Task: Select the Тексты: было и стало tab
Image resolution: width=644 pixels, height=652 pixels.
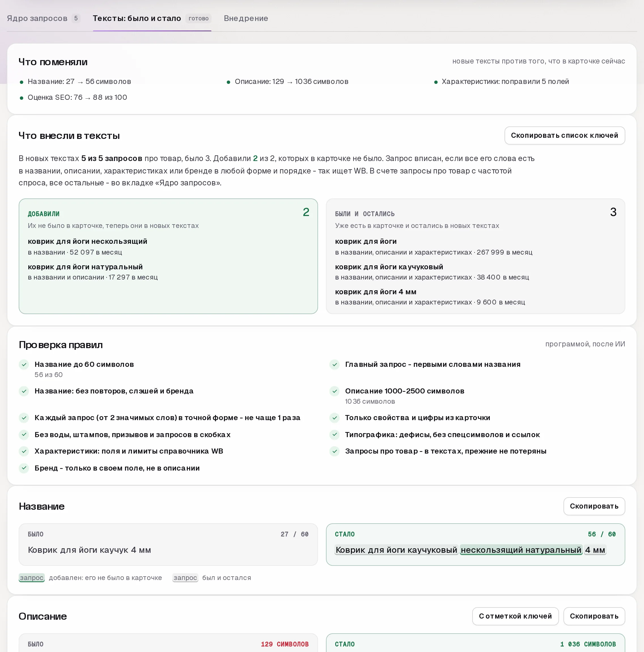Action: pyautogui.click(x=152, y=18)
